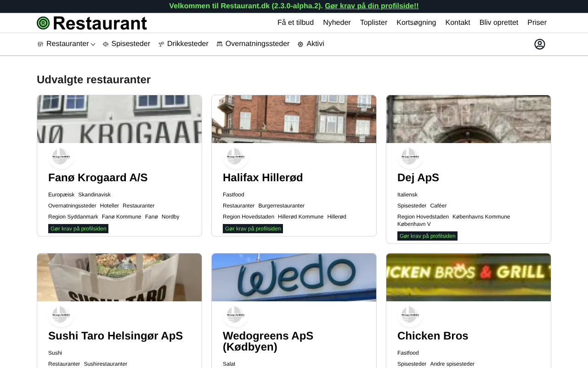Select Bliv oprettet in the top menu
The image size is (588, 368).
(499, 23)
